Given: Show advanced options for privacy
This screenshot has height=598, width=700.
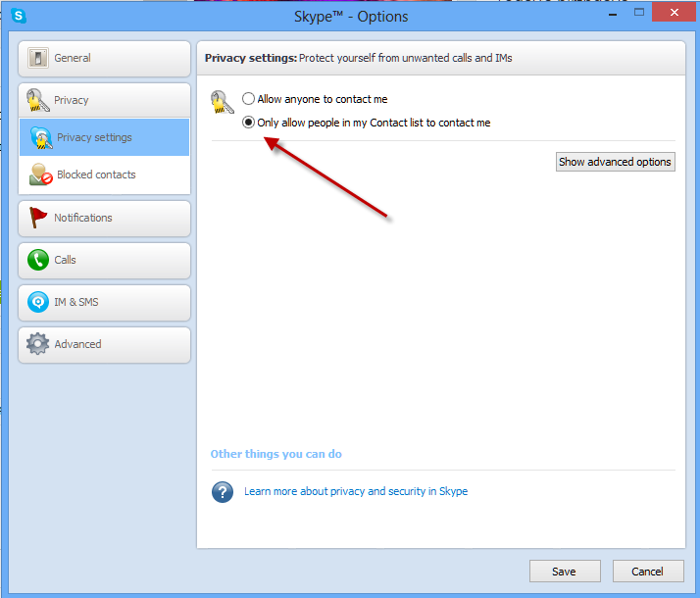Looking at the screenshot, I should tap(615, 162).
